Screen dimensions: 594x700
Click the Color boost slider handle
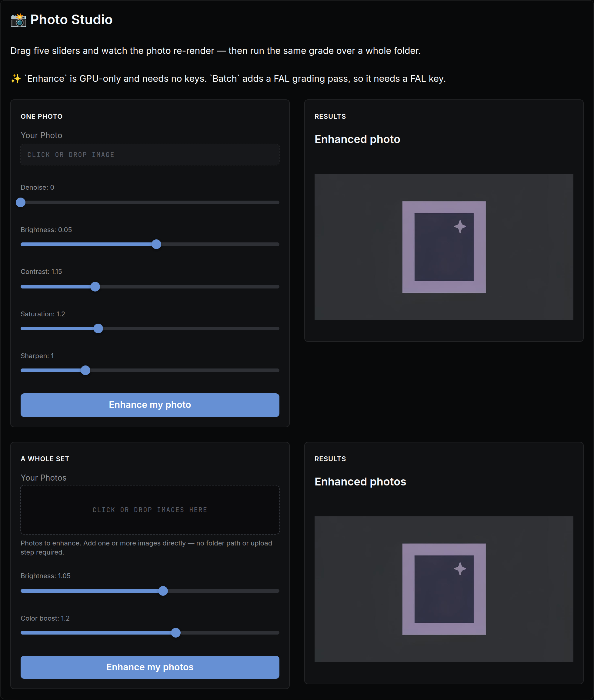(176, 632)
